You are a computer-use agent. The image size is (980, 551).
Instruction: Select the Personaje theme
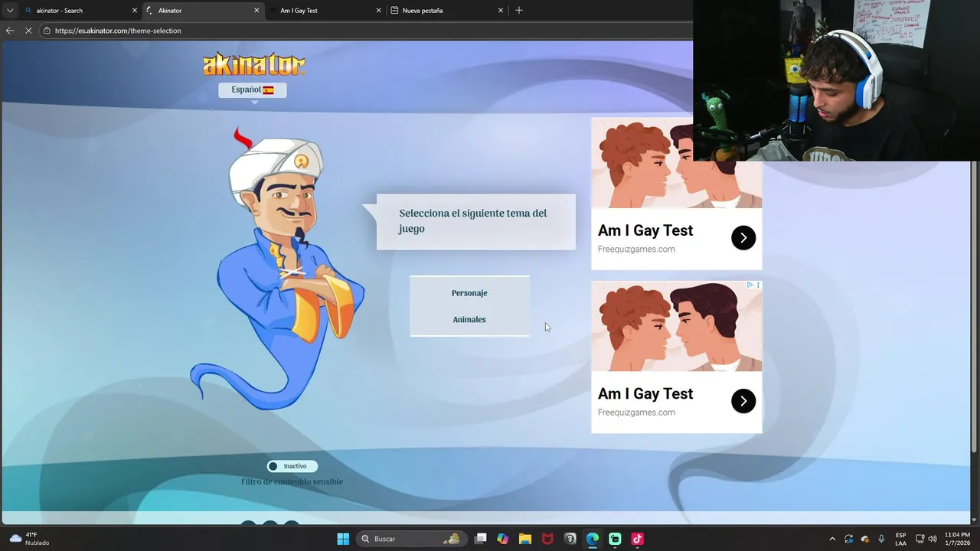click(469, 293)
